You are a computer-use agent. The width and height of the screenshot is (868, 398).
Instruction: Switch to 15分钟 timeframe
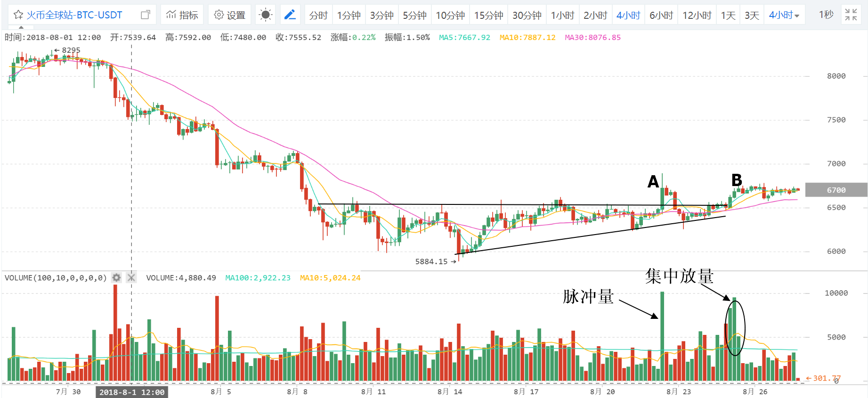click(488, 15)
